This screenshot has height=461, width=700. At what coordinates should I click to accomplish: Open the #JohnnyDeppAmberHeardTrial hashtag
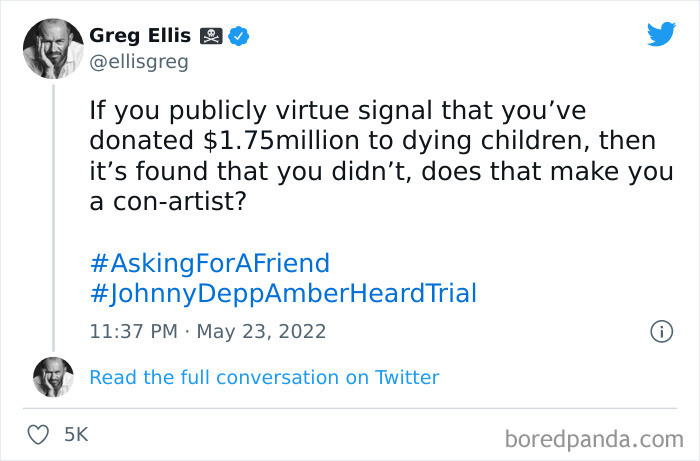pos(283,294)
